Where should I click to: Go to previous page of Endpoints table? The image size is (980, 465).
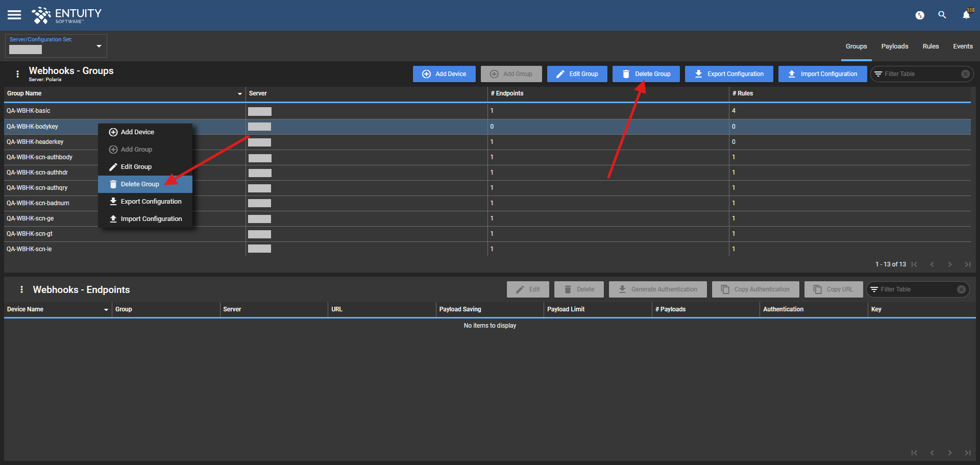tap(932, 453)
